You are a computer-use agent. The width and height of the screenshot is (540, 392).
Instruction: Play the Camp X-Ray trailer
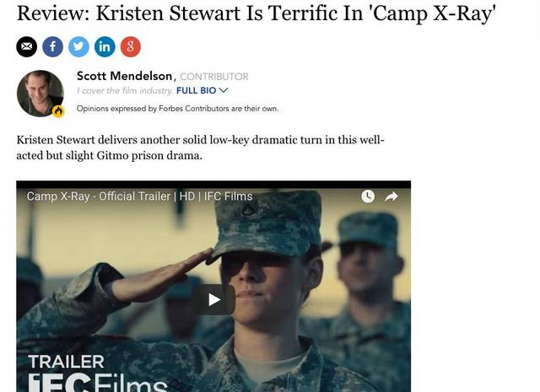click(x=213, y=299)
